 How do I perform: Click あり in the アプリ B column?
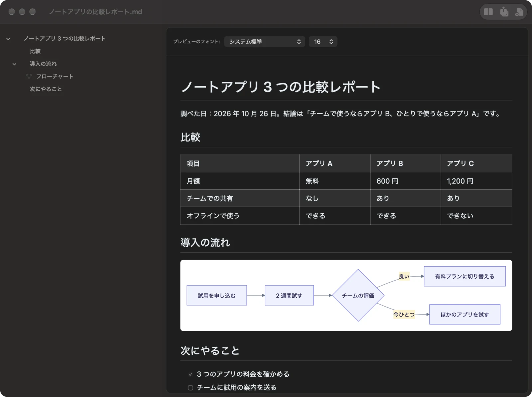click(406, 198)
